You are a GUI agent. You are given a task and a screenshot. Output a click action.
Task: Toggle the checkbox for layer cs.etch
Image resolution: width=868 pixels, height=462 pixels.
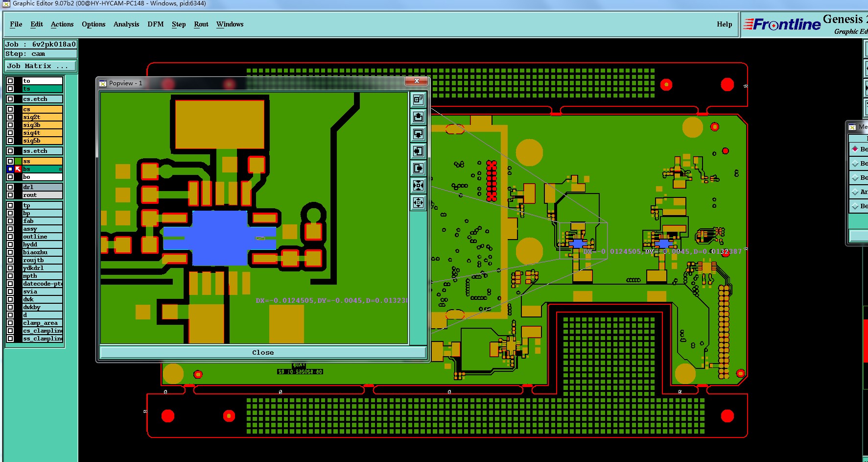click(x=10, y=99)
